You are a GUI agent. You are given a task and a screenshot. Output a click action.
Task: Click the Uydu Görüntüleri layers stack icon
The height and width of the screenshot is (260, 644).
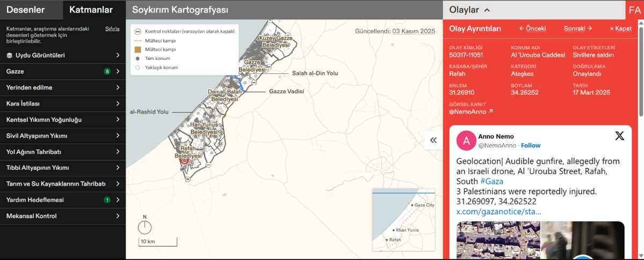coord(9,55)
